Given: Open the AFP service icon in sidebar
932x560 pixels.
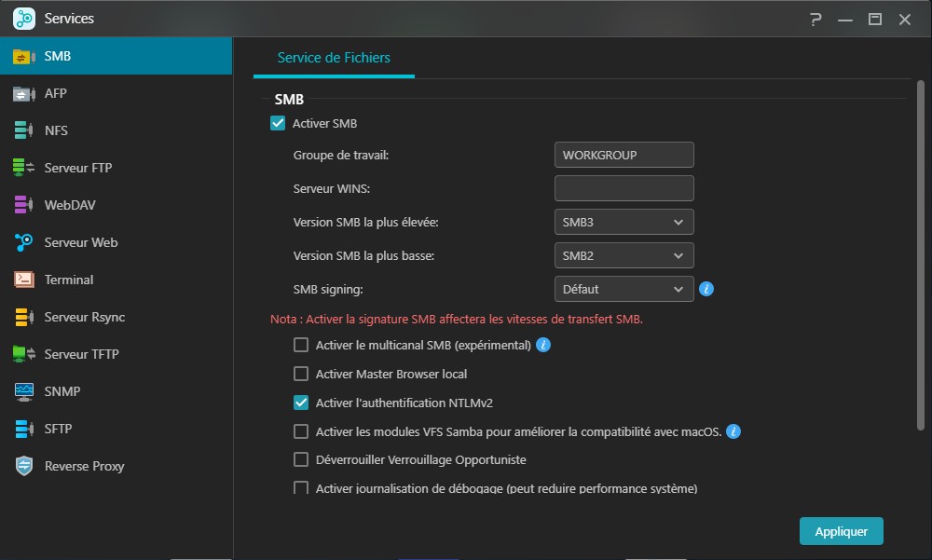Looking at the screenshot, I should (x=24, y=93).
